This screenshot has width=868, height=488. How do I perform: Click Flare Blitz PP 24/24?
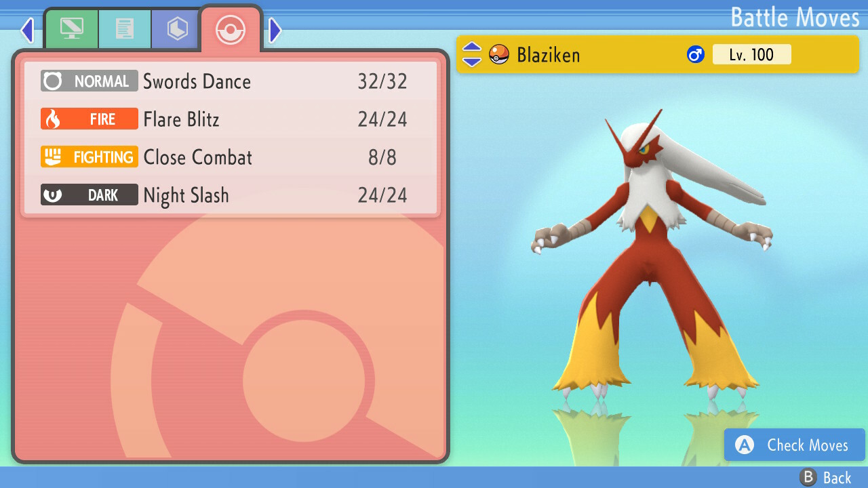coord(382,119)
